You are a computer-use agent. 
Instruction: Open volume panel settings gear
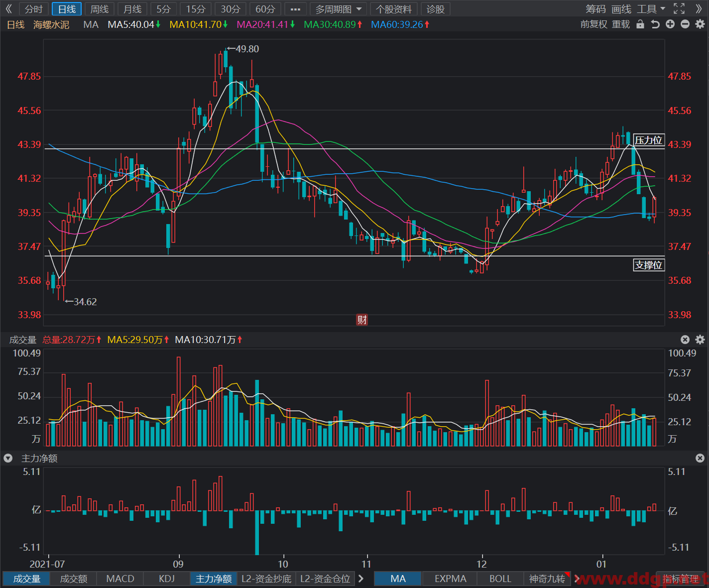[x=700, y=340]
